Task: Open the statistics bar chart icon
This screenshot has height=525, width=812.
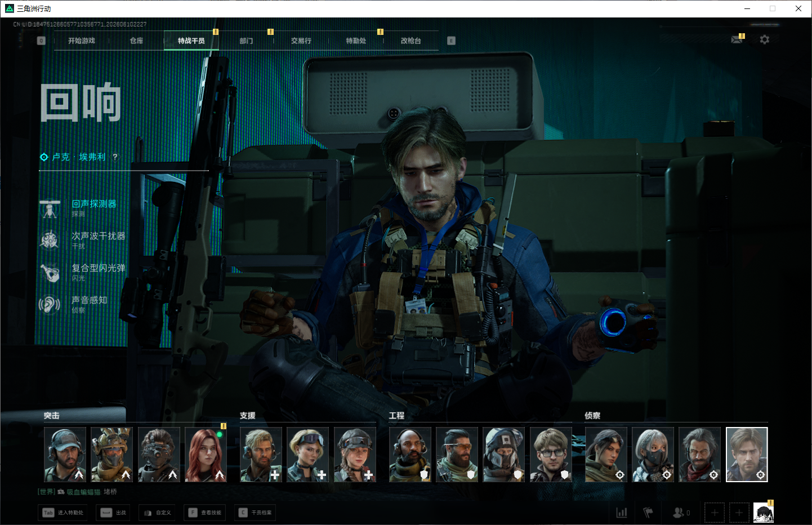Action: point(622,513)
